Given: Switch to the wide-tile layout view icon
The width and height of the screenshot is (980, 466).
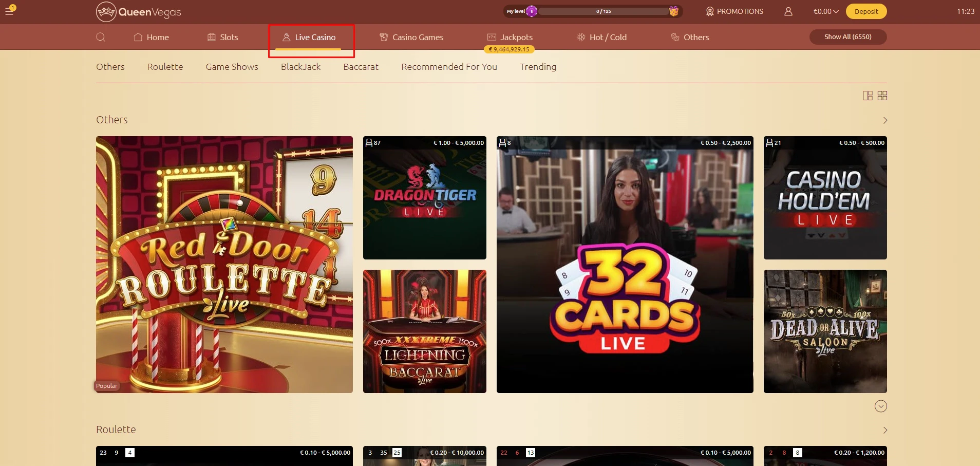Looking at the screenshot, I should coord(868,96).
